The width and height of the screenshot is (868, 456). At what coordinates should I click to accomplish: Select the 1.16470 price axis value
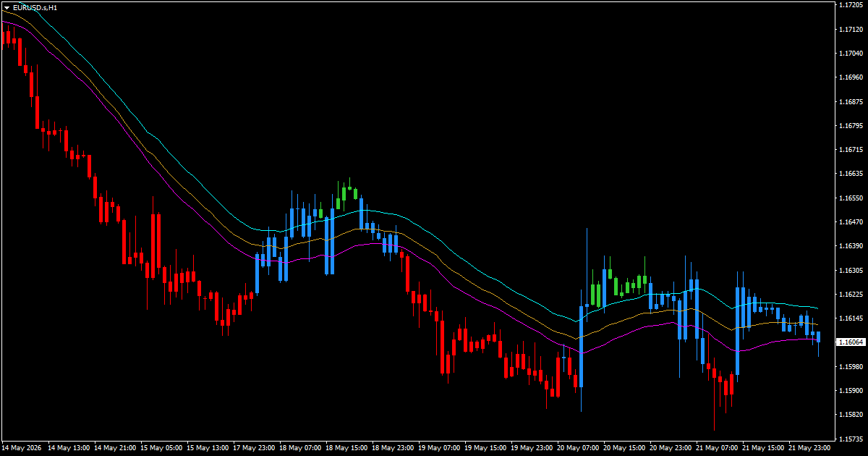(x=850, y=222)
